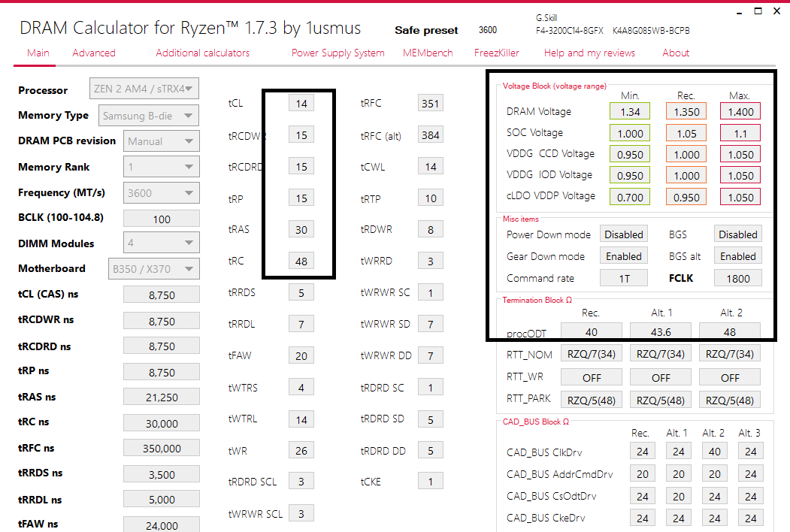This screenshot has width=790, height=532.
Task: Click the BCLK input field showing 100
Action: 161,219
